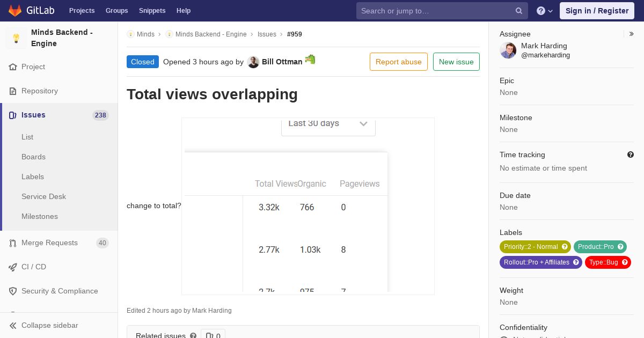
Task: Click the Merge Requests sidebar icon
Action: coord(13,243)
